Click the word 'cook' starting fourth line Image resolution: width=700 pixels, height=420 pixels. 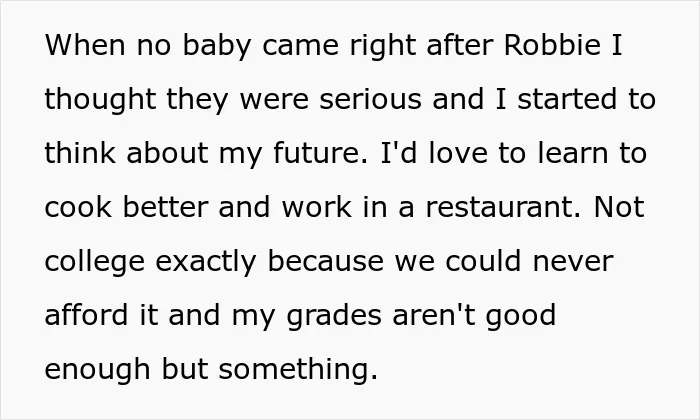click(x=78, y=207)
